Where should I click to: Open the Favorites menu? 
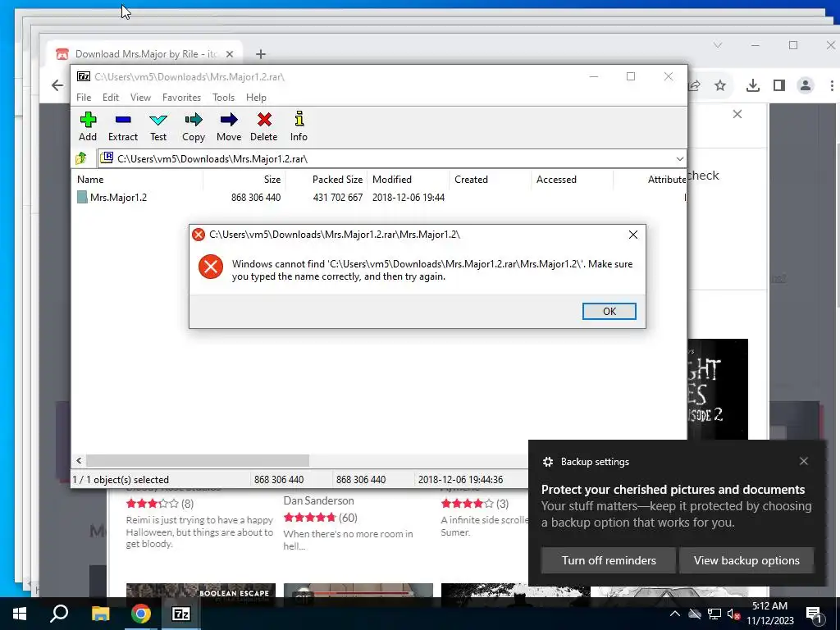(x=181, y=98)
